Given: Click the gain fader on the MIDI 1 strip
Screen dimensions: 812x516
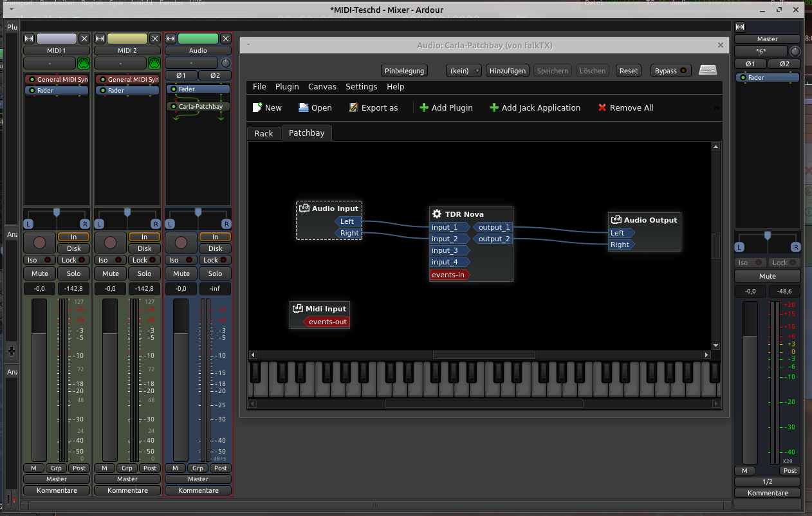Looking at the screenshot, I should point(40,381).
